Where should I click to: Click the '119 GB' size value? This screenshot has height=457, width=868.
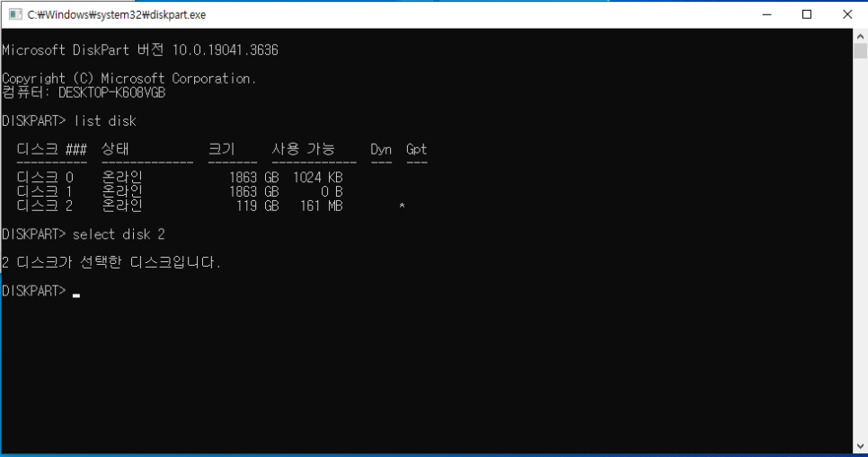(x=257, y=207)
